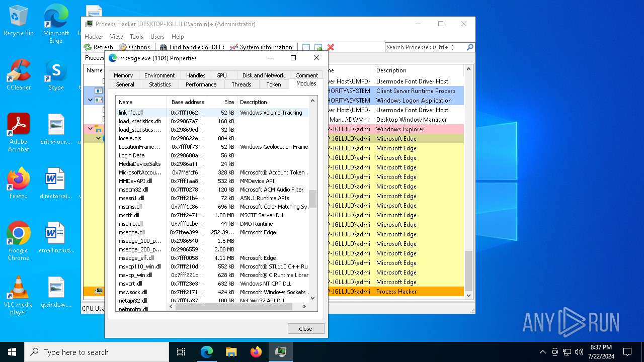644x362 pixels.
Task: Open the View menu
Action: coord(116,37)
